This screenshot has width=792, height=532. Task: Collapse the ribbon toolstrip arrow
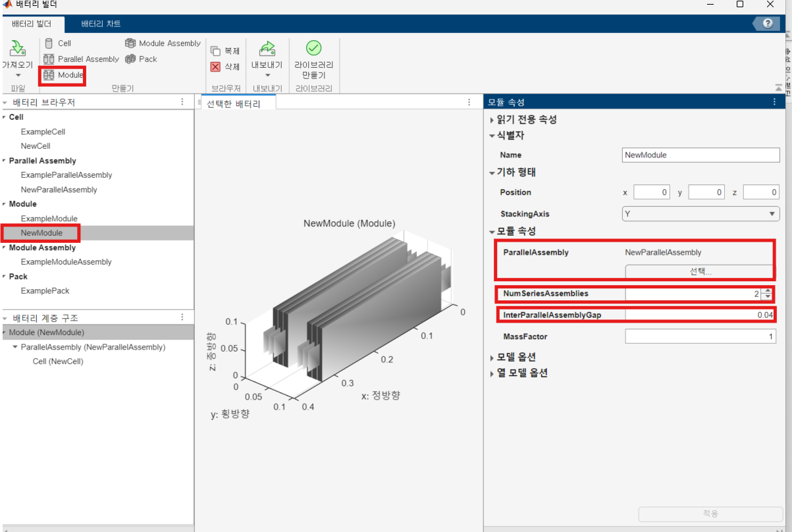[x=779, y=88]
